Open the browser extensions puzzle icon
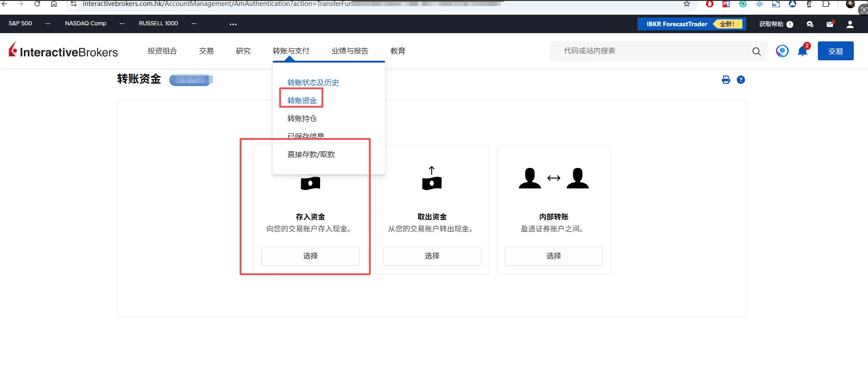This screenshot has height=375, width=868. [x=826, y=4]
